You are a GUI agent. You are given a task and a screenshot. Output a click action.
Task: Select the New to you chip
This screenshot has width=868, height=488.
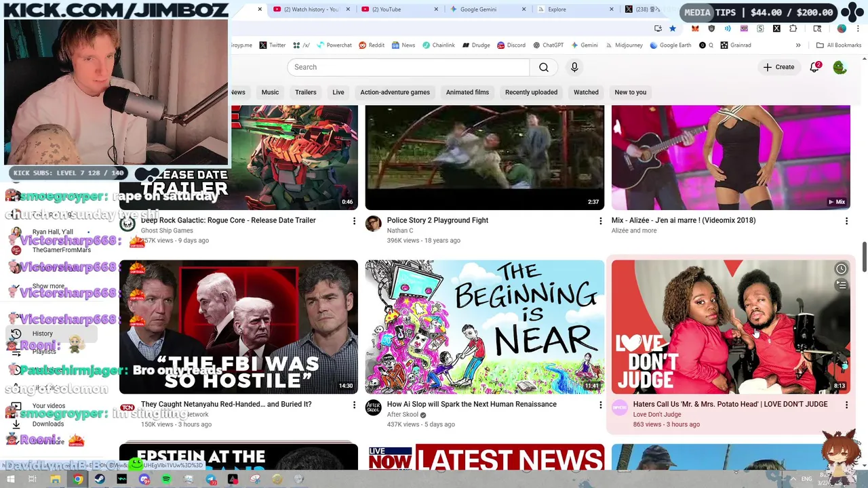point(631,92)
